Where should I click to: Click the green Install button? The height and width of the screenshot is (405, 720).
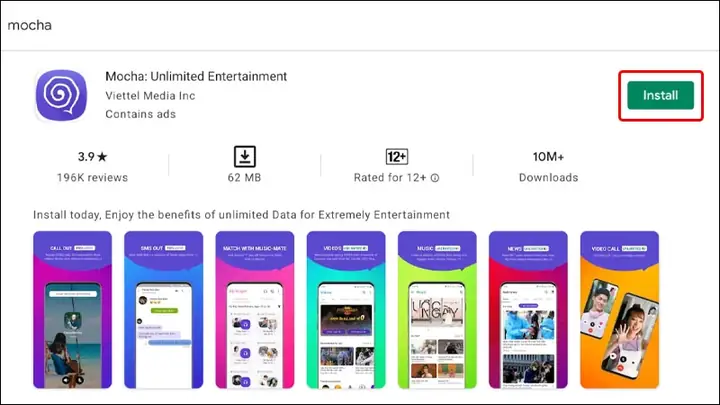[660, 95]
